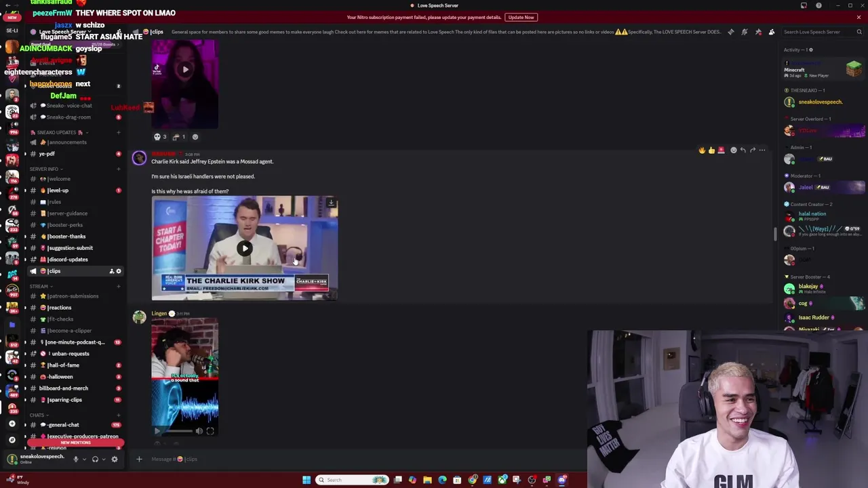Toggle second reaction with count 1
This screenshot has width=868, height=488.
(180, 137)
